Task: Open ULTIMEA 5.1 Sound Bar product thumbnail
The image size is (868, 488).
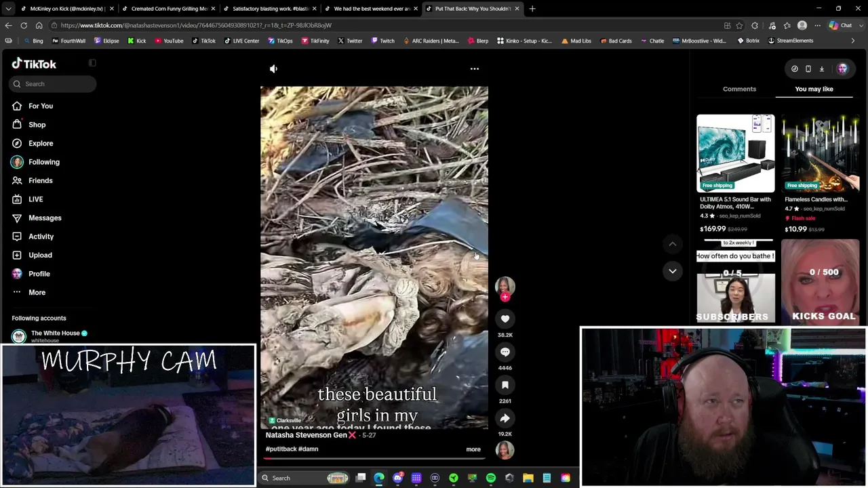Action: tap(736, 153)
